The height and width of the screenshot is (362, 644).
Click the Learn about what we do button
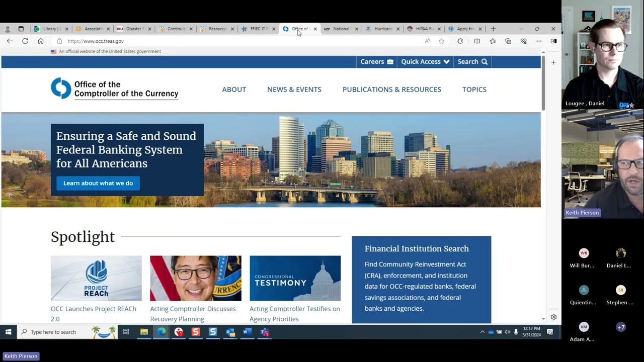[98, 183]
